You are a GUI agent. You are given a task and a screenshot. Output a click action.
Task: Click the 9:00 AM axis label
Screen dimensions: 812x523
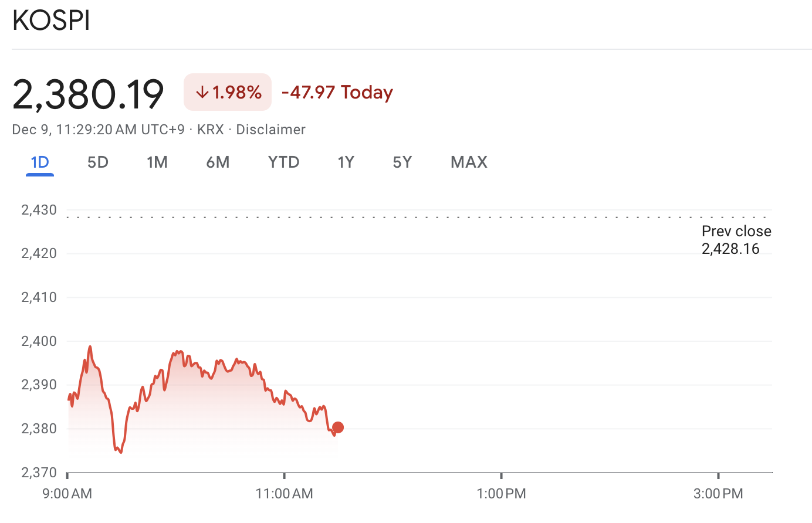click(x=67, y=494)
